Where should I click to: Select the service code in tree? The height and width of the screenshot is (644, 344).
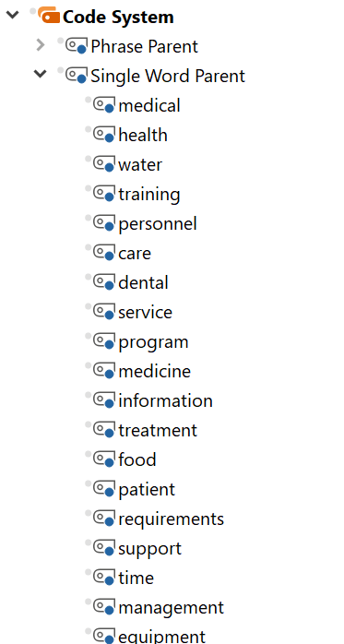click(x=146, y=312)
